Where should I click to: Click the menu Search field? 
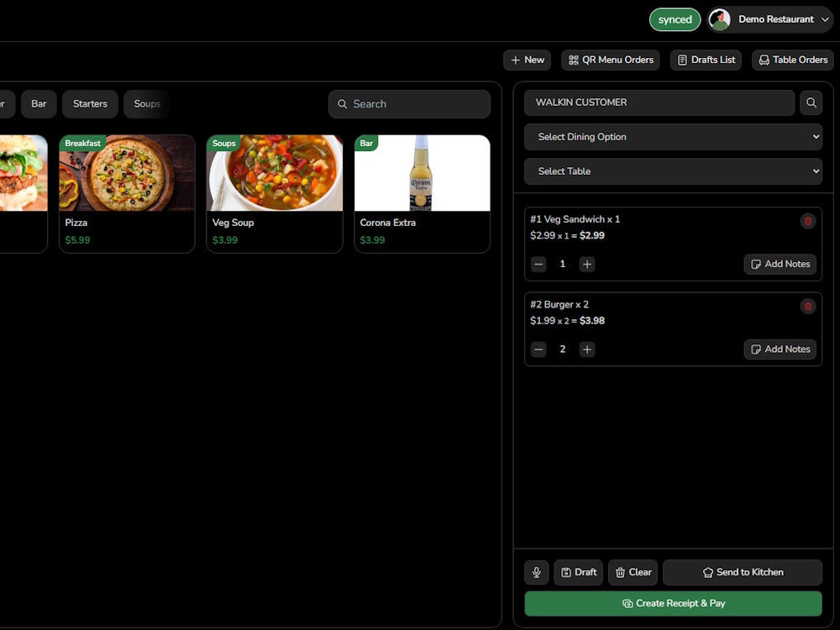click(x=409, y=104)
